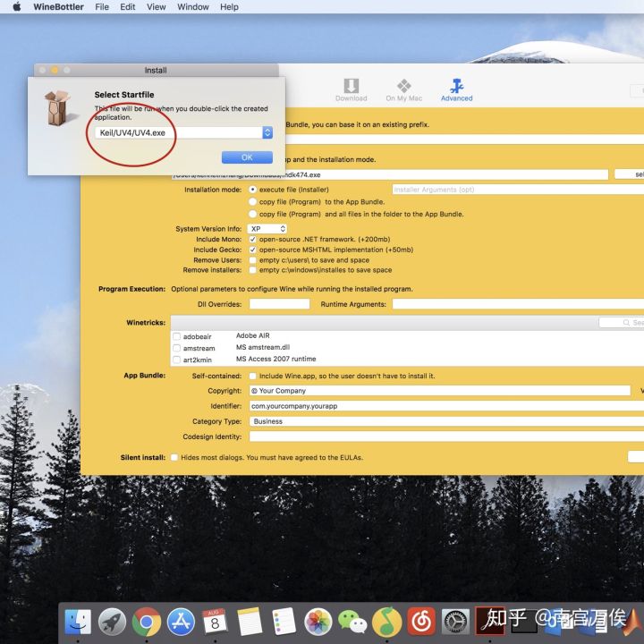
Task: Open System Preferences from the Dock
Action: (455, 622)
